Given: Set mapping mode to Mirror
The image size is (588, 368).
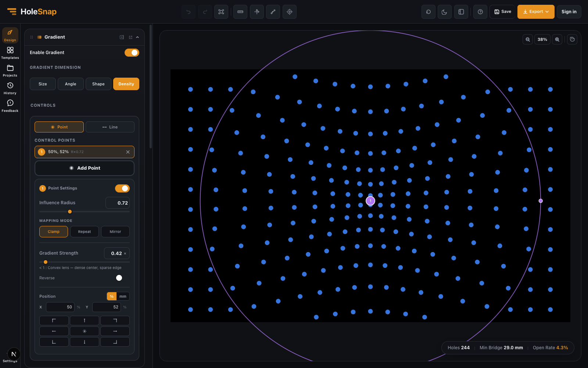Looking at the screenshot, I should (x=115, y=232).
